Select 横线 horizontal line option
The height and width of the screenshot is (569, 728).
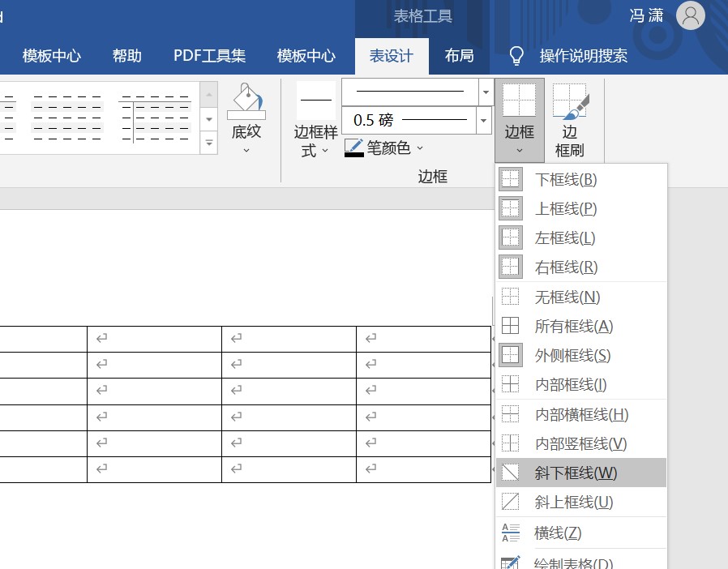click(x=559, y=533)
